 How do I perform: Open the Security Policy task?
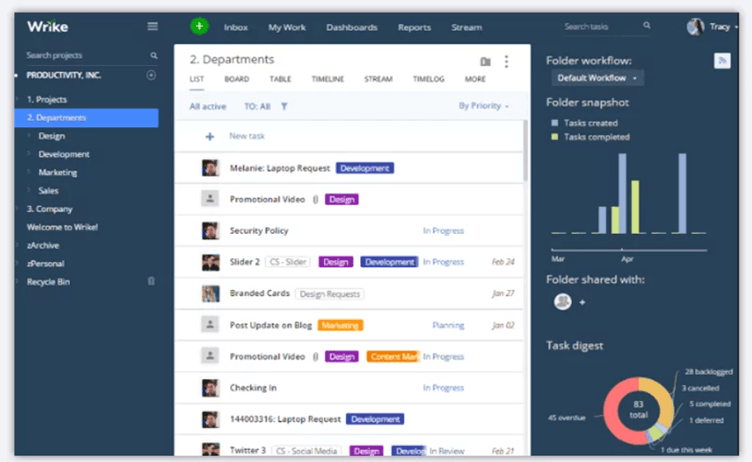[x=259, y=230]
